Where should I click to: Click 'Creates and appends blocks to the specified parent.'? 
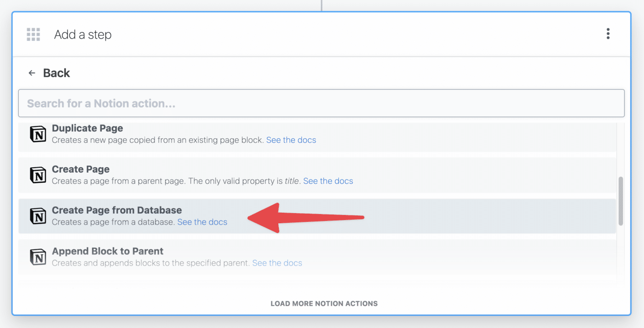[151, 263]
